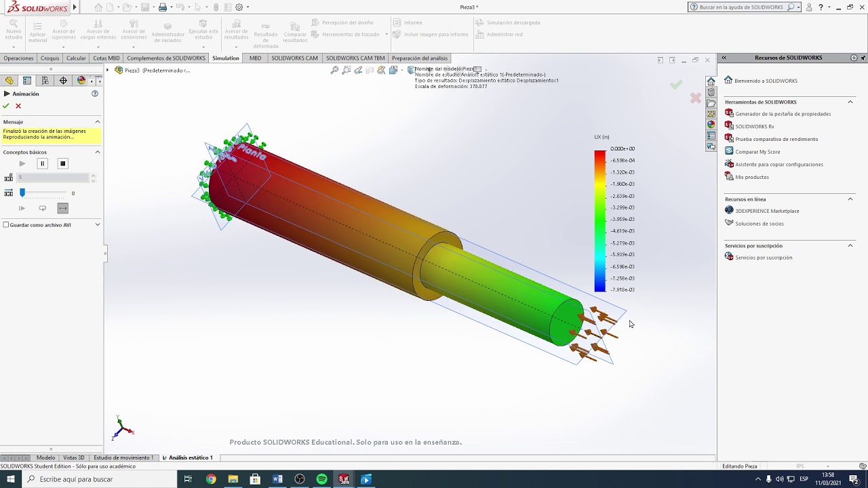
Task: Switch to Vistas 3D bottom tab
Action: (74, 457)
